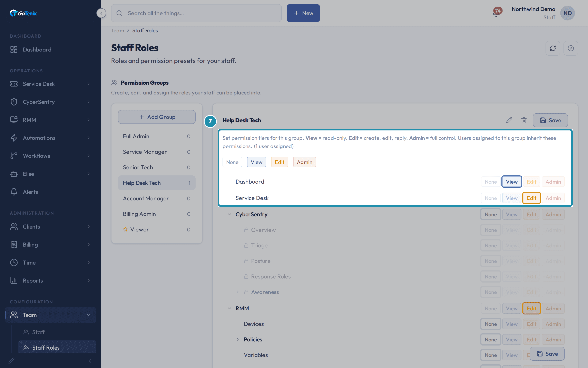Viewport: 588px width, 368px height.
Task: Save the group from the top Save button
Action: click(x=550, y=120)
